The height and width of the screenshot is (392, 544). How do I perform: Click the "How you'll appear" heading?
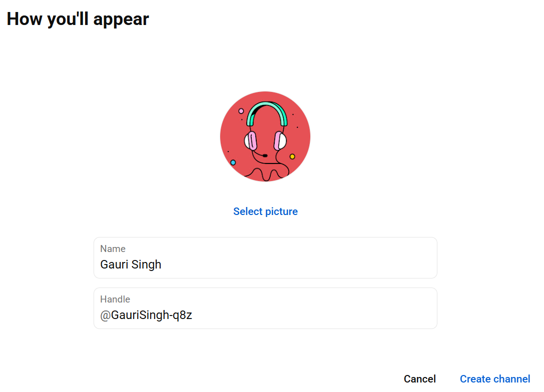[78, 19]
